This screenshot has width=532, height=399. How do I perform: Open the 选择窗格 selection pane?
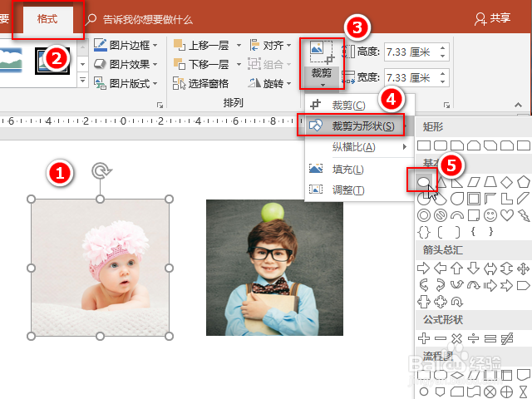click(x=201, y=83)
